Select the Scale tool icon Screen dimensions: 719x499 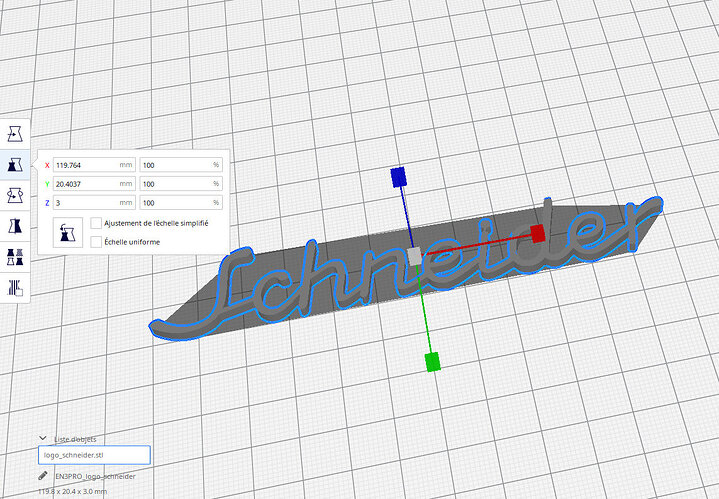15,164
